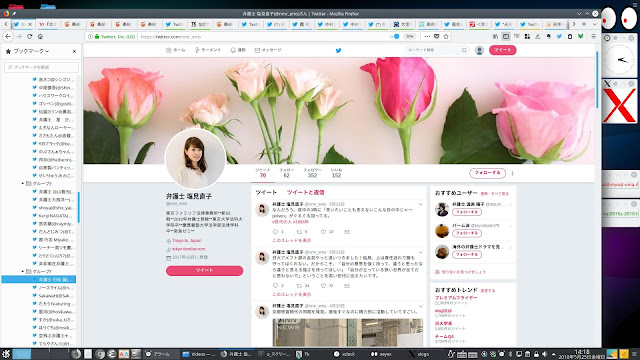This screenshot has height=360, width=640.
Task: Open the Library toolbar icon
Action: (495, 36)
